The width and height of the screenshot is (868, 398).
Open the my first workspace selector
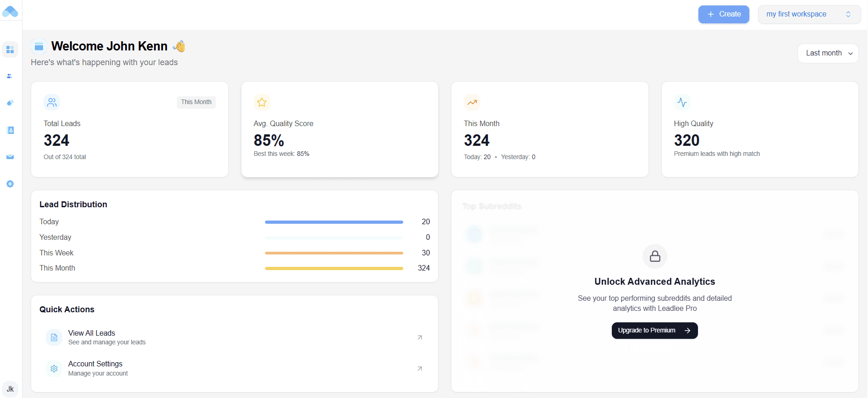tap(809, 14)
